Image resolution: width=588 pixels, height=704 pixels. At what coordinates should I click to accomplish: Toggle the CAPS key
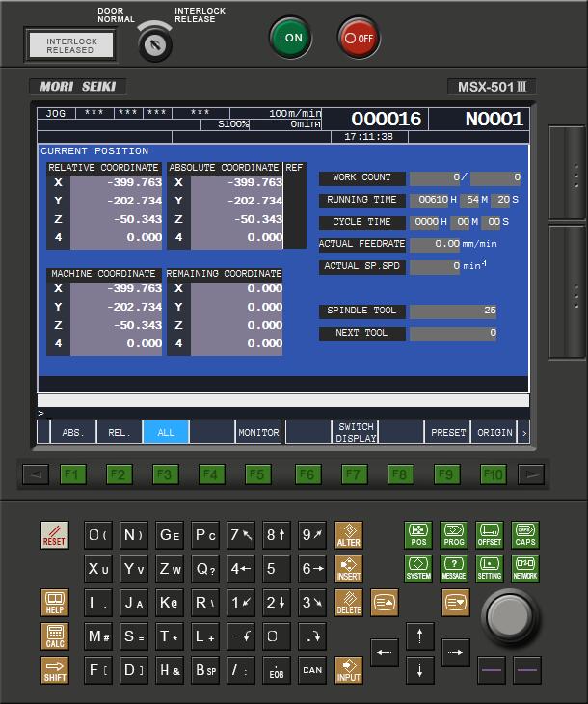tap(524, 535)
